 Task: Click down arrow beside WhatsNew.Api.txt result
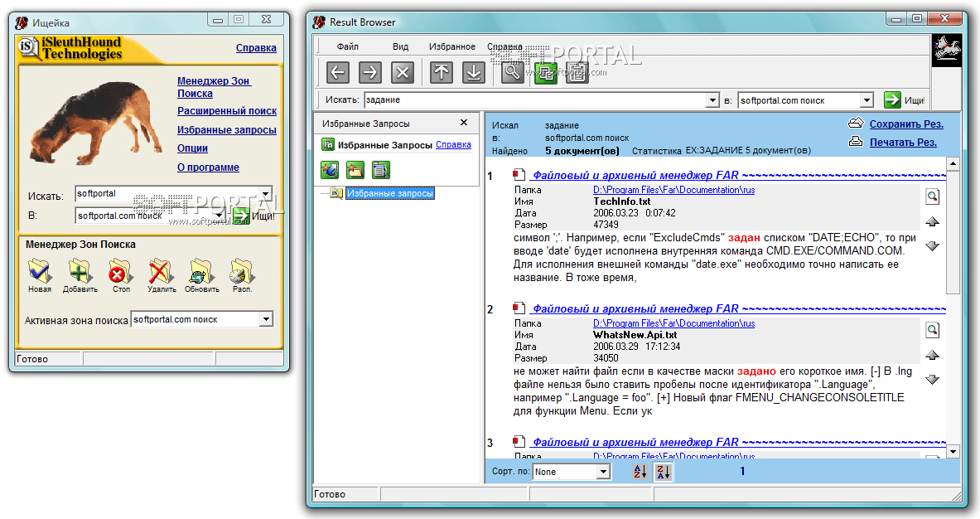pyautogui.click(x=933, y=380)
